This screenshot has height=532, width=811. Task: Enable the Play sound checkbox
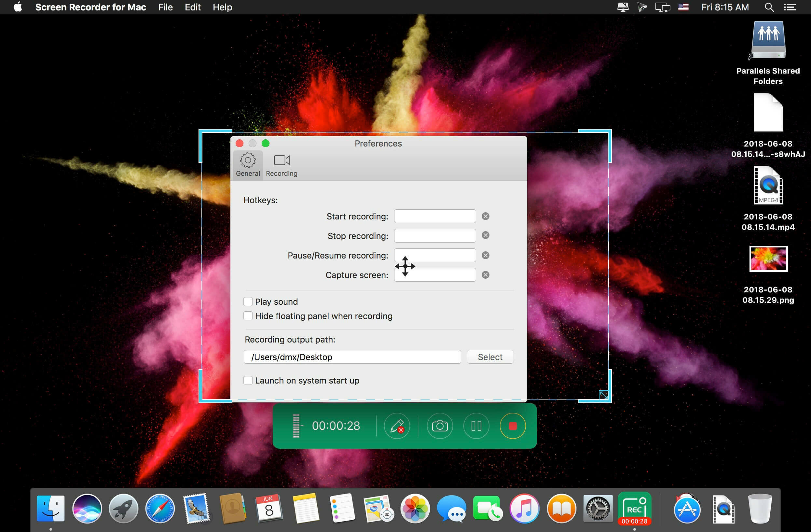248,301
